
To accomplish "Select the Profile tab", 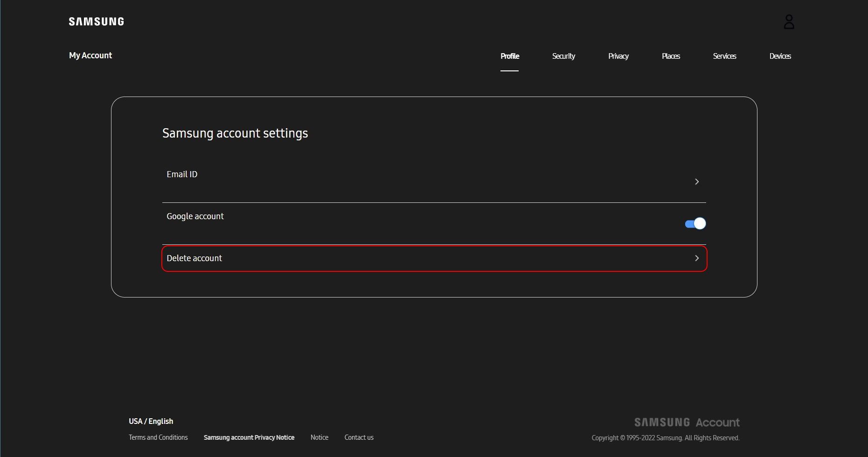I will (x=510, y=56).
